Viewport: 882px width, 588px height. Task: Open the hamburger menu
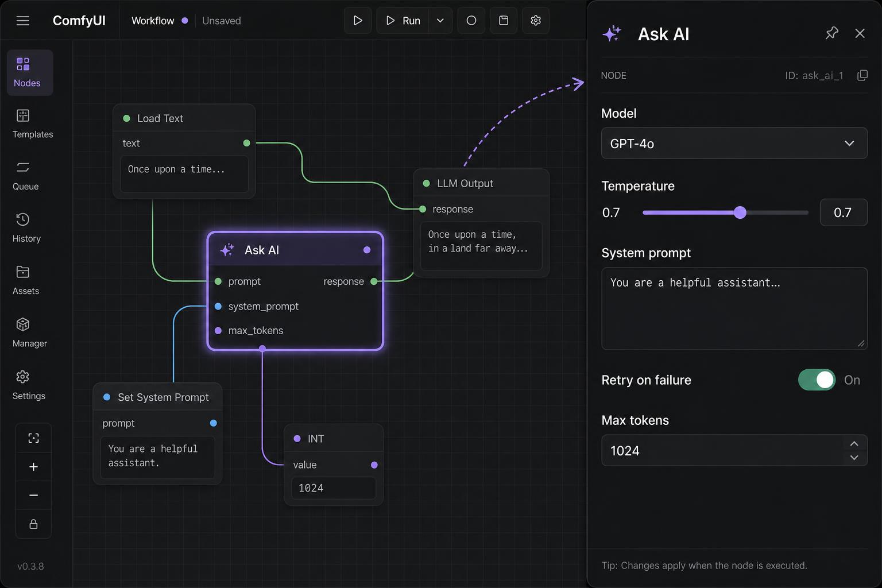(x=23, y=21)
